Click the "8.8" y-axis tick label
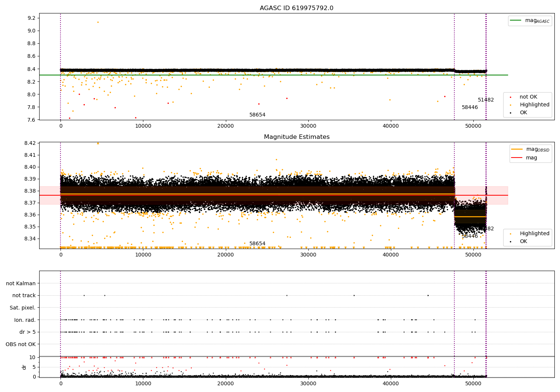Screen dimensions: 560x392 click(x=32, y=44)
